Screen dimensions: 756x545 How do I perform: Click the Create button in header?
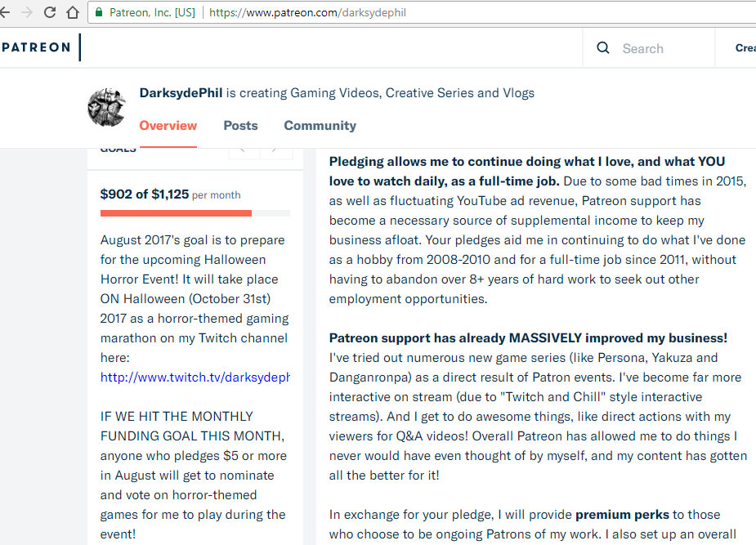[x=745, y=47]
